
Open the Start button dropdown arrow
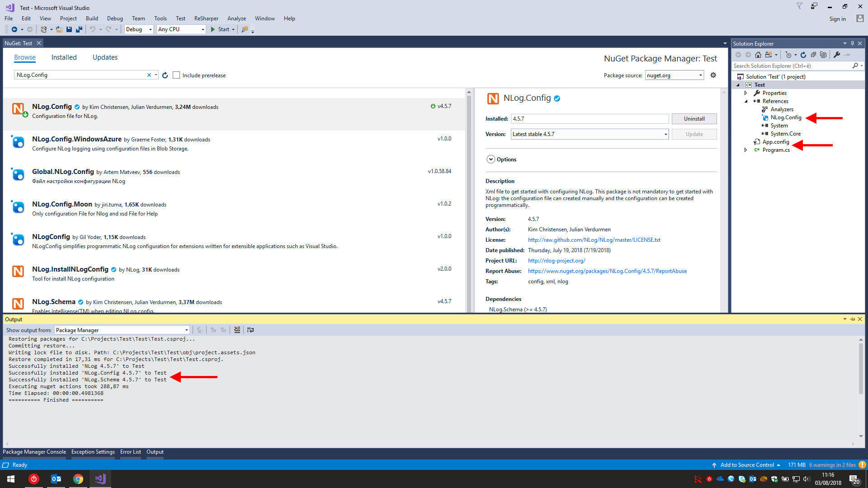233,29
